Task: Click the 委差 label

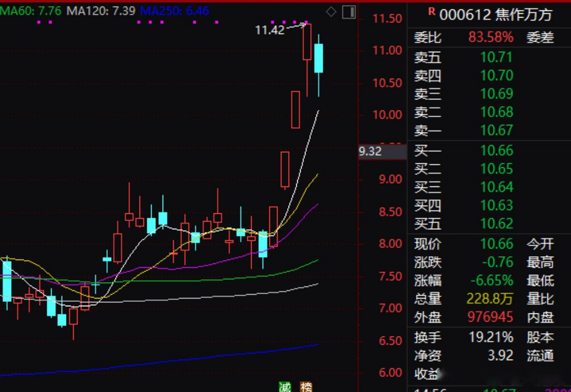Action: (x=540, y=38)
